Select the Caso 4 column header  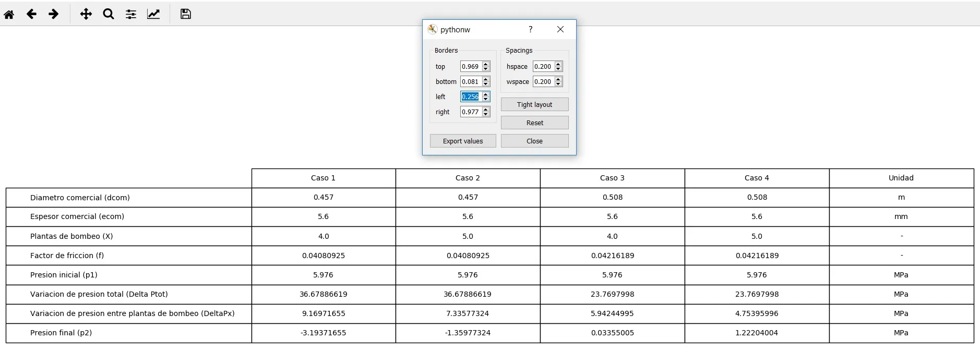point(757,178)
